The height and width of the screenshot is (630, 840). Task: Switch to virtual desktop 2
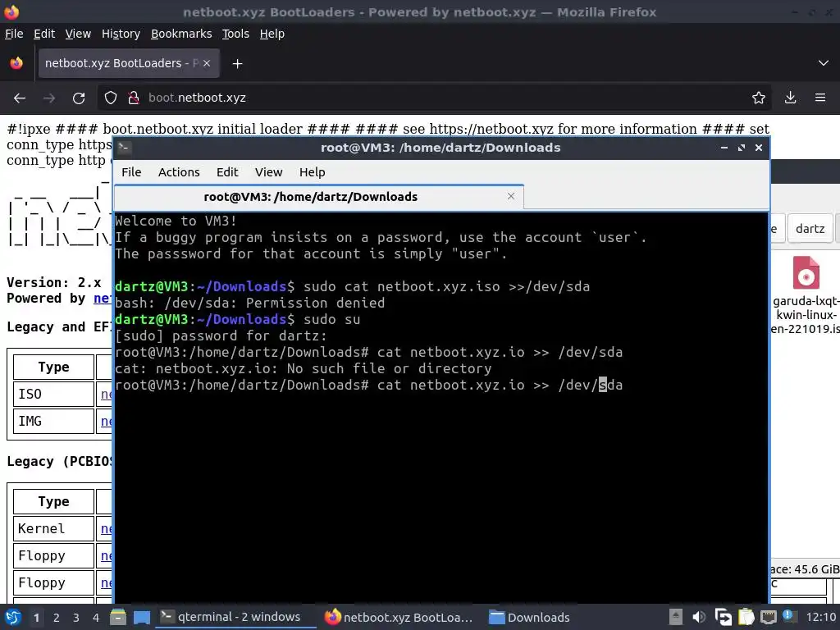tap(57, 618)
